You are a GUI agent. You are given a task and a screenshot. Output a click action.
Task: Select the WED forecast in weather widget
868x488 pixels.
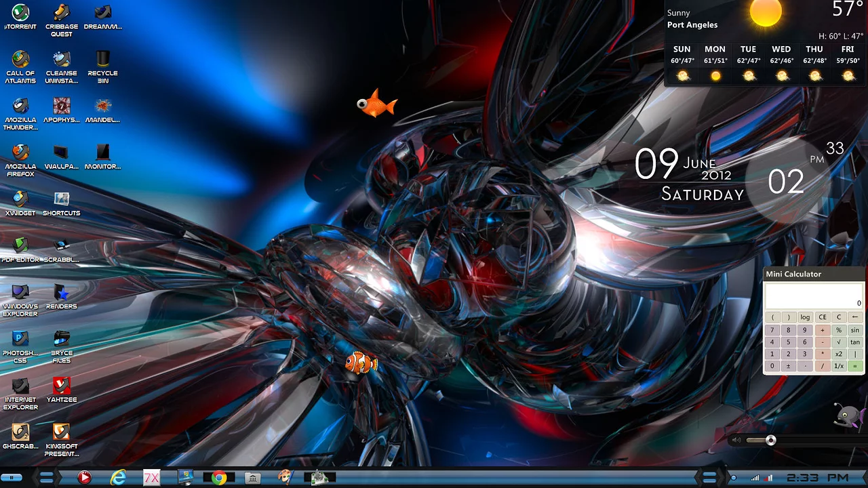[781, 63]
